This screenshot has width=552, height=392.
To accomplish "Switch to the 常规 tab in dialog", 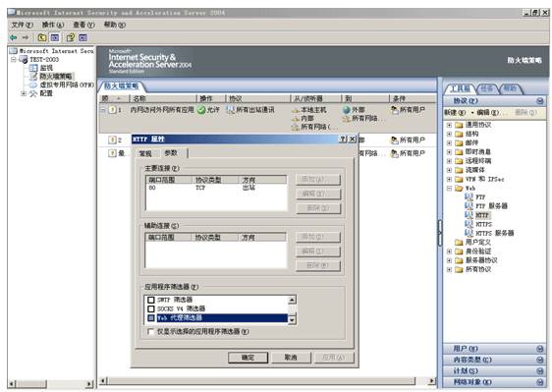I will pyautogui.click(x=145, y=153).
